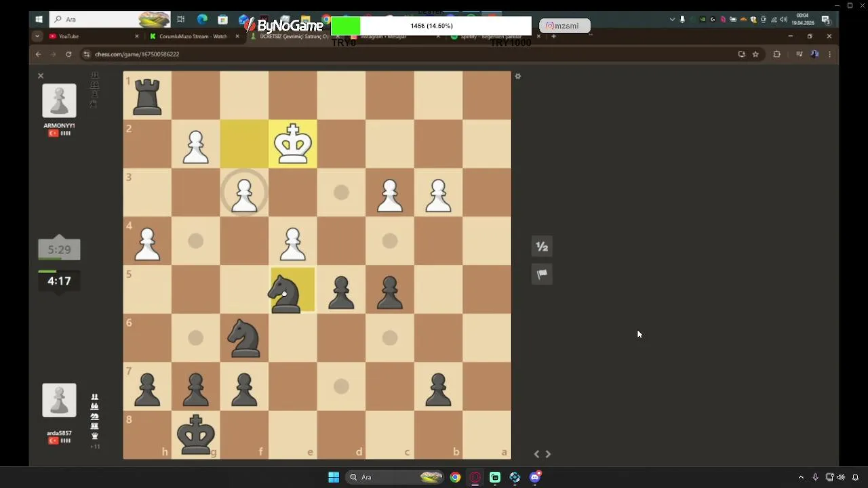Offer a draw with the ½ button
The image size is (868, 488).
coord(542,247)
